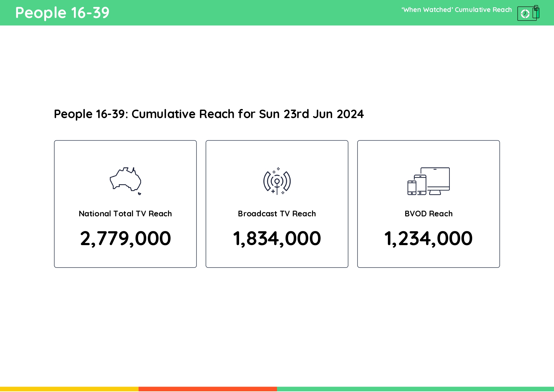Click the 1,234,000 BVOD figure
Screen dimensions: 554x392
428,238
